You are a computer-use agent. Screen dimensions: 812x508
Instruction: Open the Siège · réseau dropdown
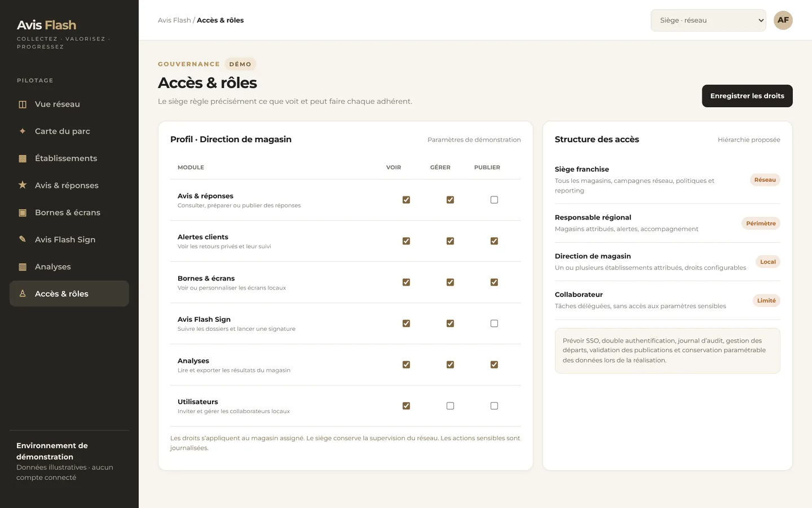click(x=708, y=20)
